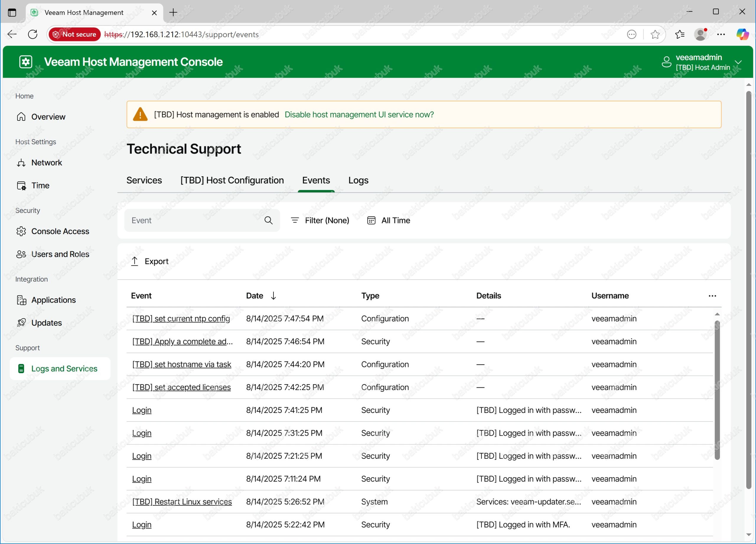Image resolution: width=756 pixels, height=544 pixels.
Task: Click the filter lines icon
Action: point(295,220)
